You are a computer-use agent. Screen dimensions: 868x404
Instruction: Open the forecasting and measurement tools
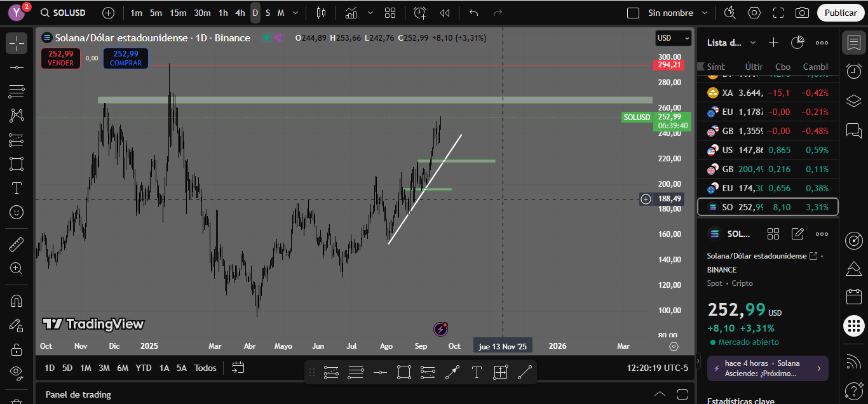pyautogui.click(x=17, y=140)
